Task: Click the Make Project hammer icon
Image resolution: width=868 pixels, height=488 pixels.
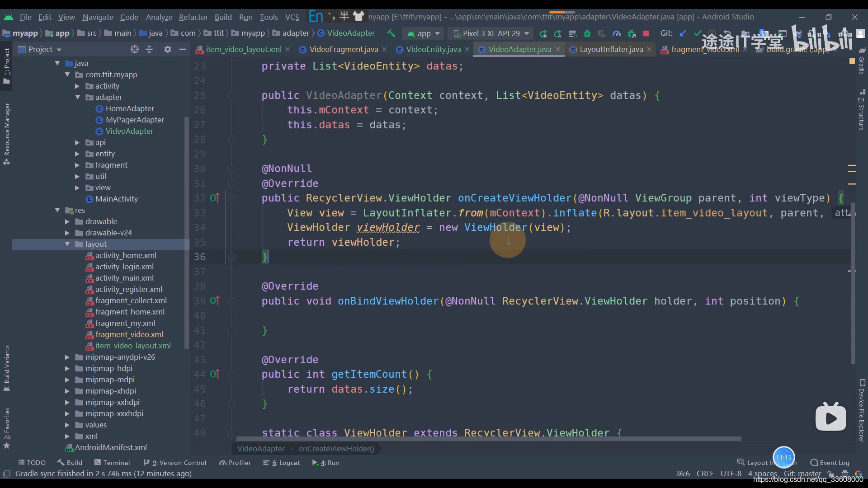Action: tap(391, 33)
